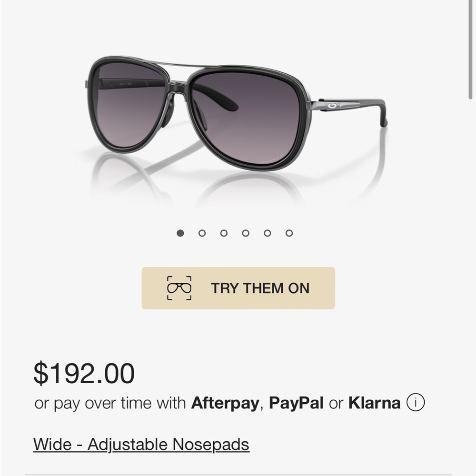Click the Oakley logo on the temple arm
The image size is (476, 476).
coord(332,106)
